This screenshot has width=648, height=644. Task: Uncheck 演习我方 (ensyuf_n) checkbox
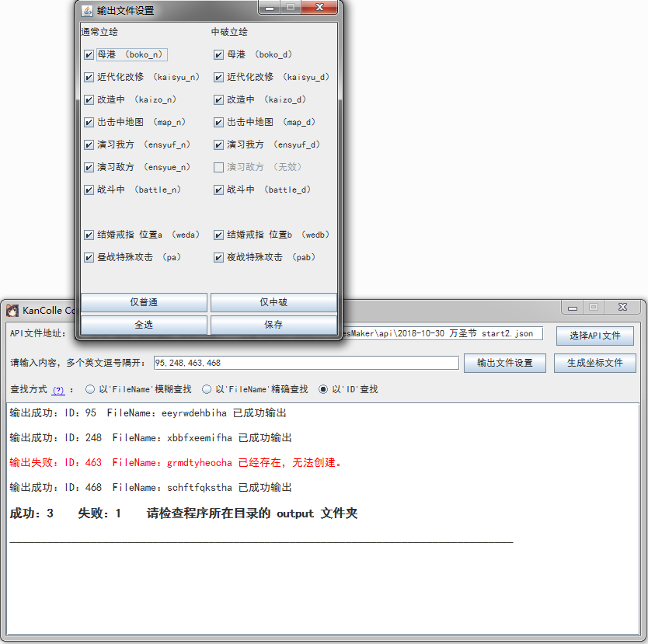89,145
